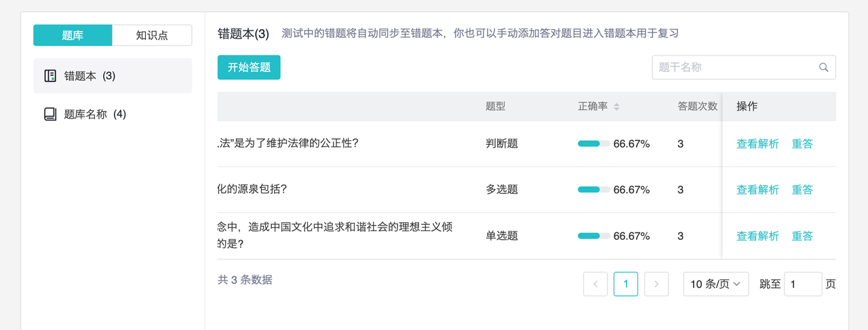
Task: Click 重答 for the 多选题 row
Action: click(x=802, y=190)
